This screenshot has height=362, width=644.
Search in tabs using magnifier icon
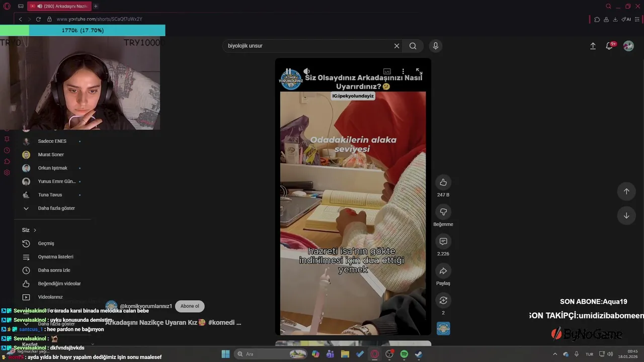[x=608, y=6]
